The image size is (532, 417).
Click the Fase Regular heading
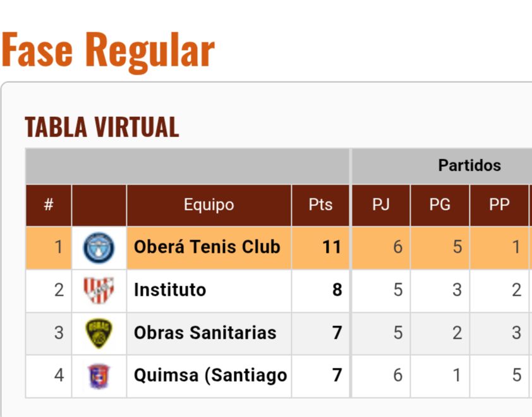[108, 50]
